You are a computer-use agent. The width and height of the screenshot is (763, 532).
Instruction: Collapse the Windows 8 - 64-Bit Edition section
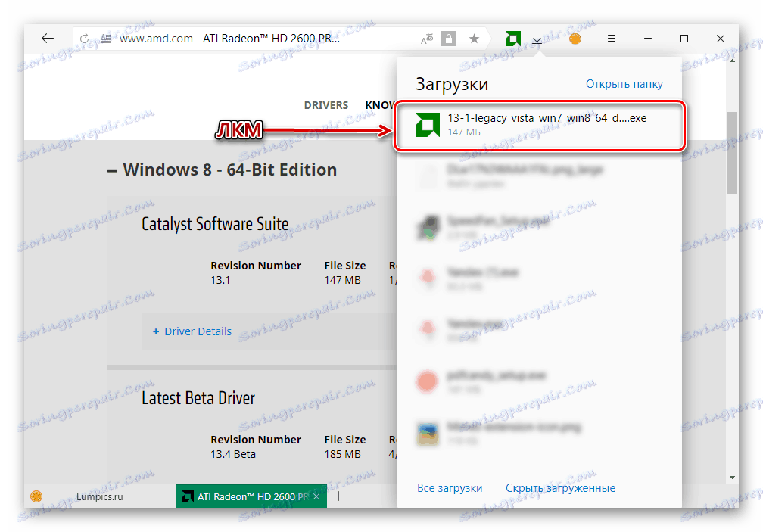click(112, 170)
